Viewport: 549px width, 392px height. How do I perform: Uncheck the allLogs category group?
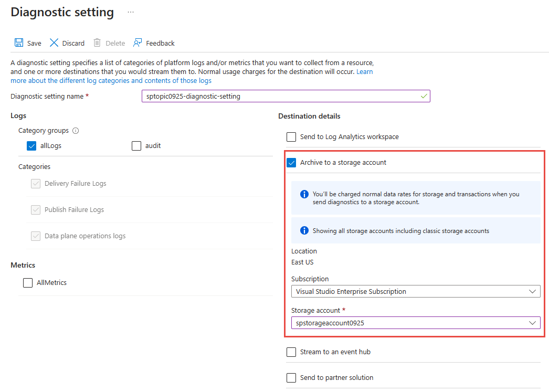[x=31, y=145]
